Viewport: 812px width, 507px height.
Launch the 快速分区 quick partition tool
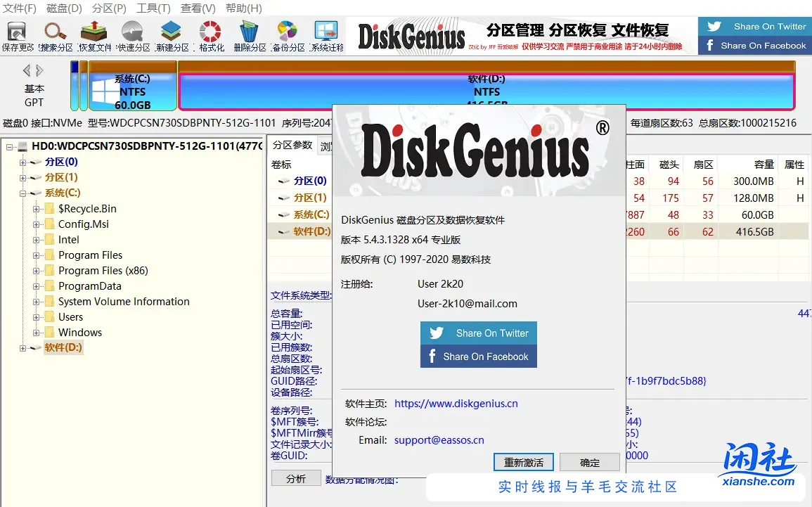click(x=132, y=34)
